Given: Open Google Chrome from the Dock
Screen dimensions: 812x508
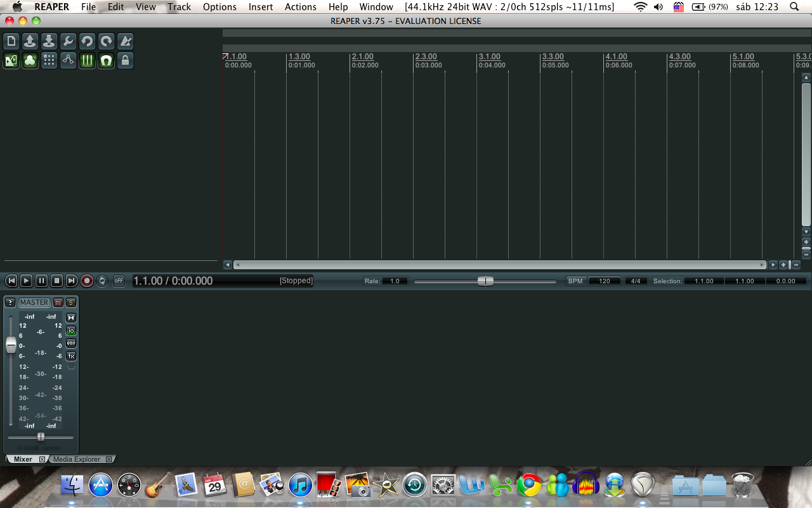Looking at the screenshot, I should tap(529, 485).
